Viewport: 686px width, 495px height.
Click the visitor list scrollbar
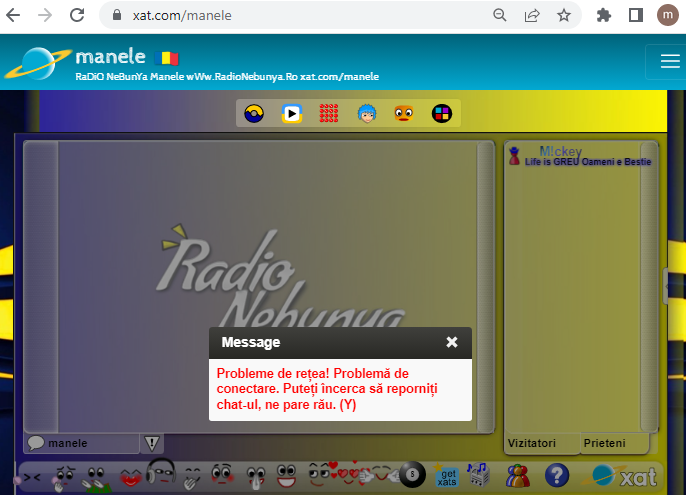tap(648, 287)
